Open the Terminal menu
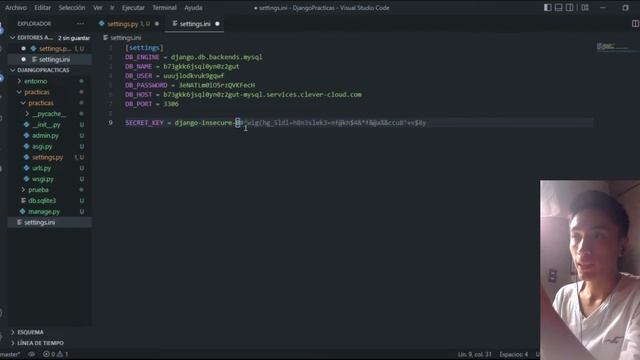 [x=164, y=8]
